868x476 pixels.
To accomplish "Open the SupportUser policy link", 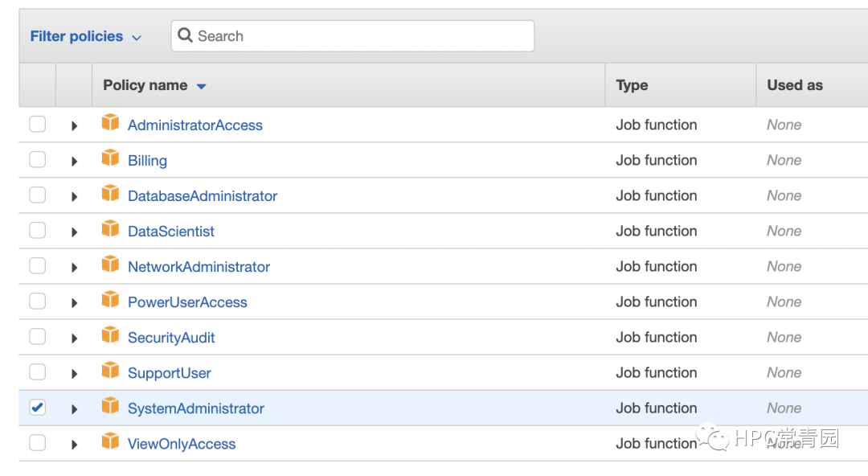I will pyautogui.click(x=170, y=373).
